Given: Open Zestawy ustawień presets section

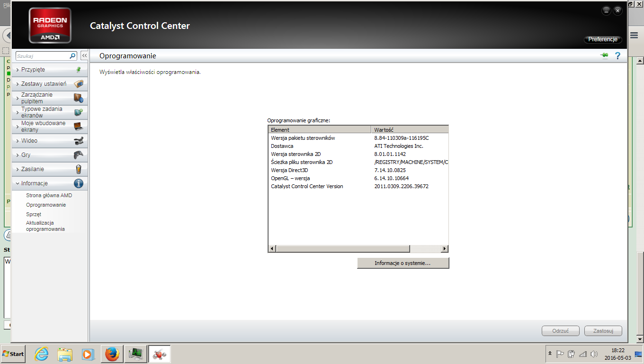Looking at the screenshot, I should pos(50,84).
